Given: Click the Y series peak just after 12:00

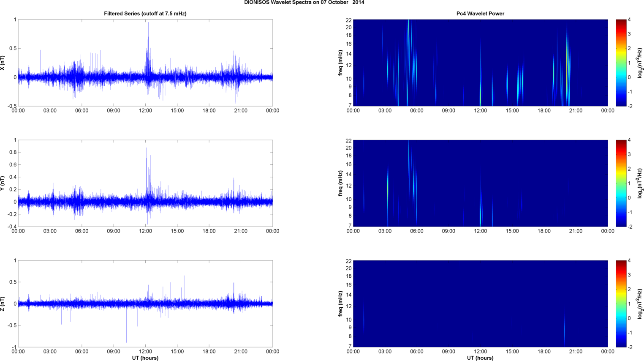Looking at the screenshot, I should point(147,173).
